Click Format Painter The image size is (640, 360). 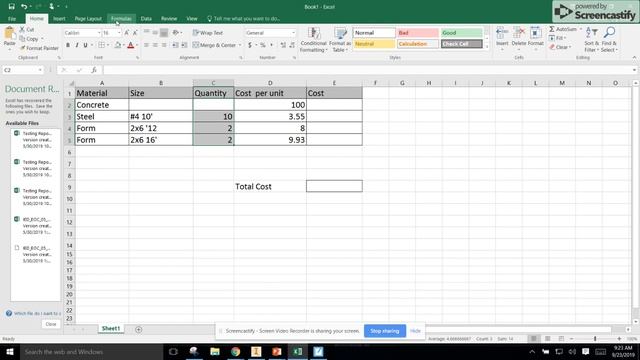(39, 48)
